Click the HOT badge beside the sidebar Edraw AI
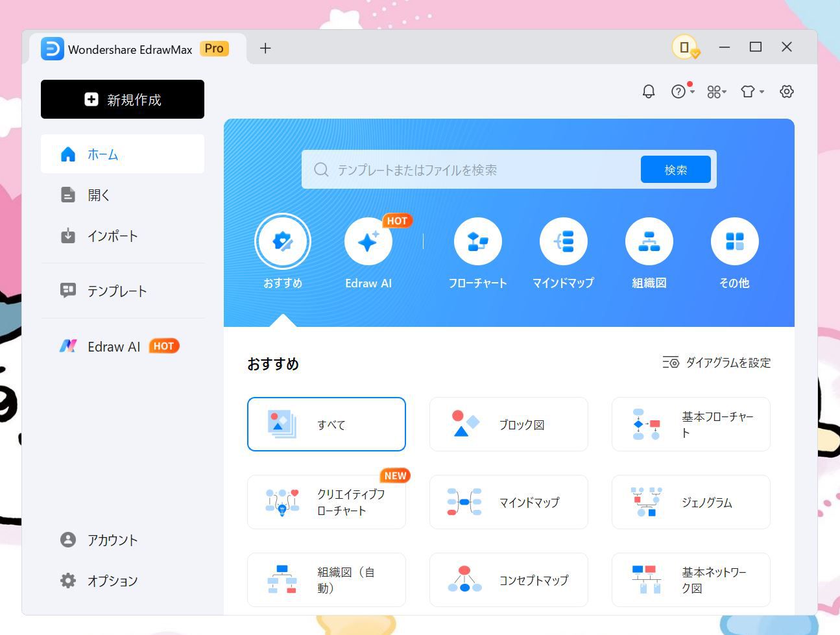 click(x=164, y=346)
